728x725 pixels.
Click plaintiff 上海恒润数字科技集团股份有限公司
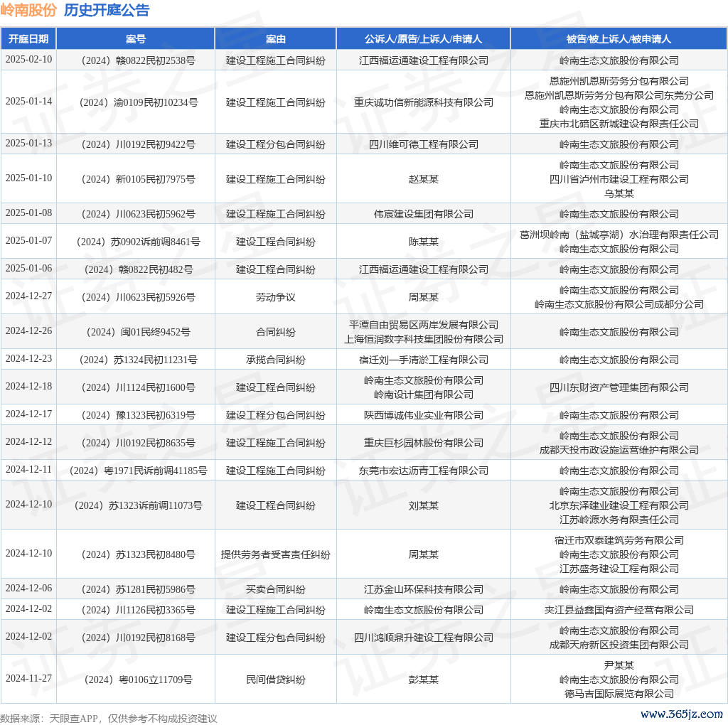pyautogui.click(x=424, y=339)
